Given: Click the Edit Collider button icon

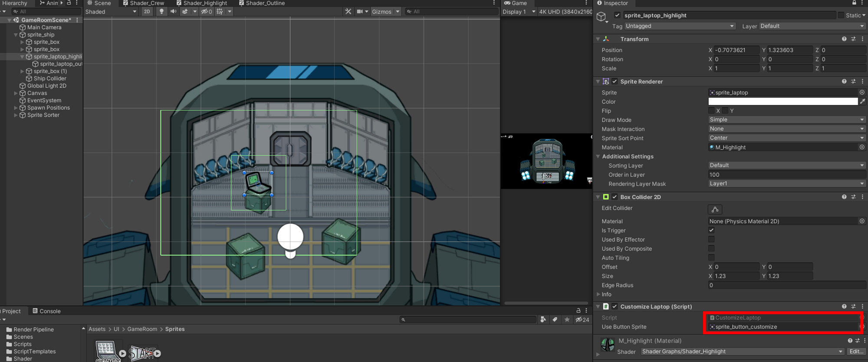Looking at the screenshot, I should [x=715, y=209].
